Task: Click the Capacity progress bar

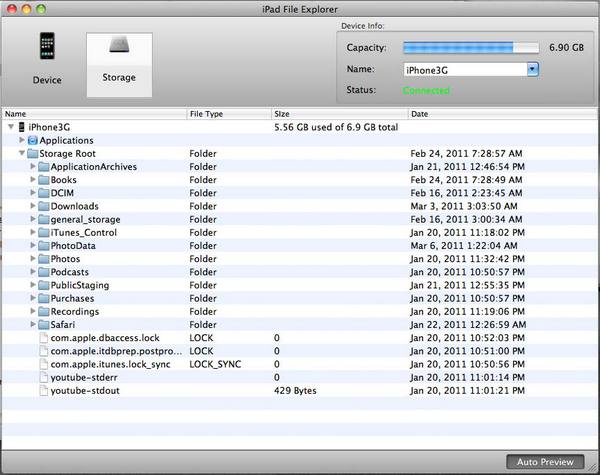Action: [471, 48]
